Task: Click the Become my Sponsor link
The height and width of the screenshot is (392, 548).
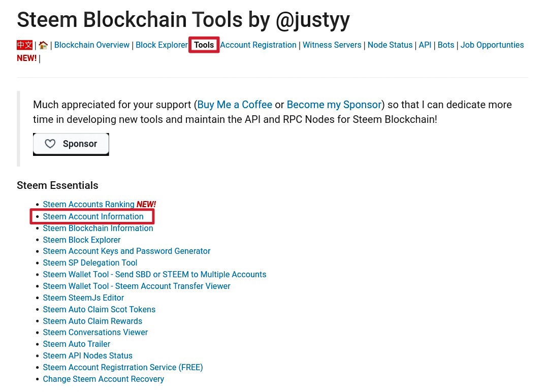Action: (x=334, y=105)
